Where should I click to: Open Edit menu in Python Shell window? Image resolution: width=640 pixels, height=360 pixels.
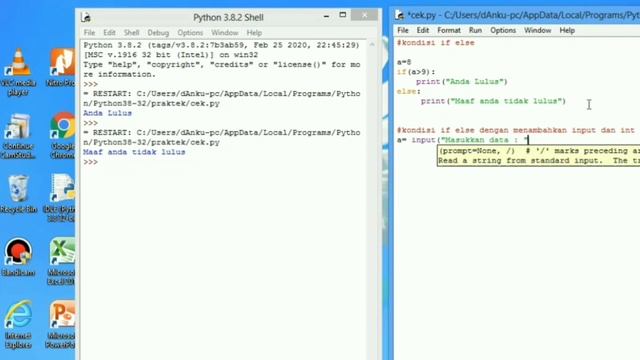(x=109, y=33)
